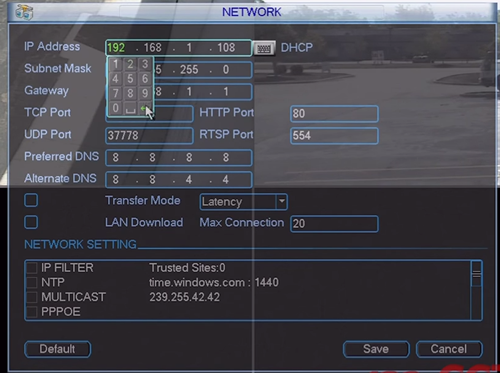Viewport: 500px width, 373px height.
Task: Tap the space key on the numeric keypad
Action: coord(130,108)
